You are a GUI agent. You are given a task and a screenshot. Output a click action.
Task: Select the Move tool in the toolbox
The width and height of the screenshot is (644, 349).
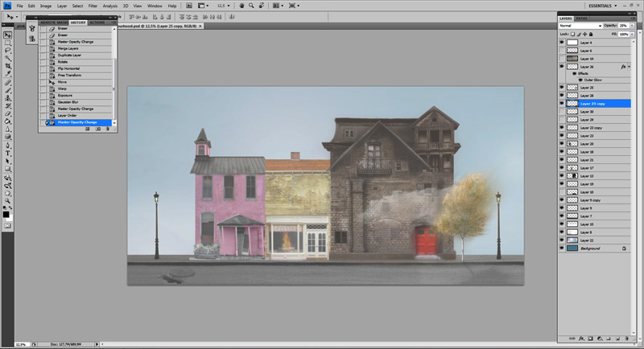(8, 35)
